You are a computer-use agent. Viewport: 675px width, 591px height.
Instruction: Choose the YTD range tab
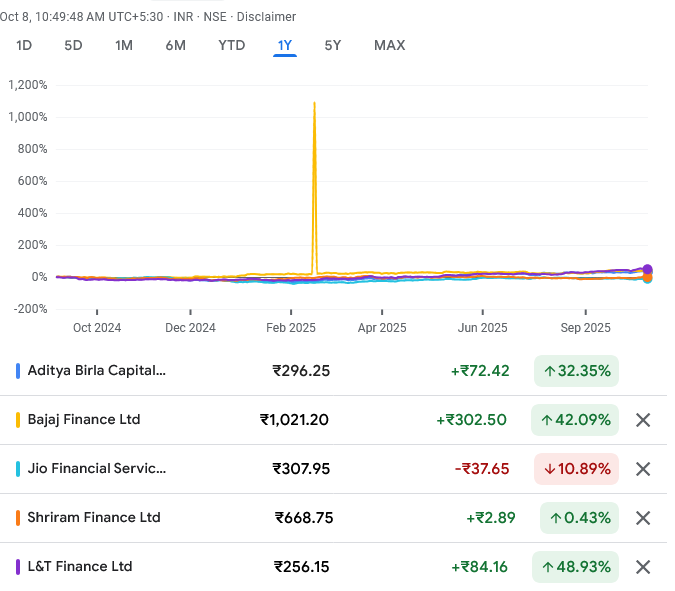pos(232,45)
